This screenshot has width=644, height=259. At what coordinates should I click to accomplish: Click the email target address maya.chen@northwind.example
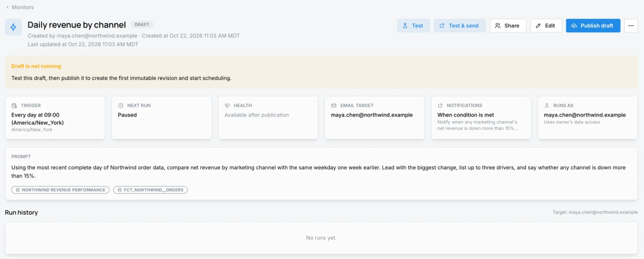(372, 115)
